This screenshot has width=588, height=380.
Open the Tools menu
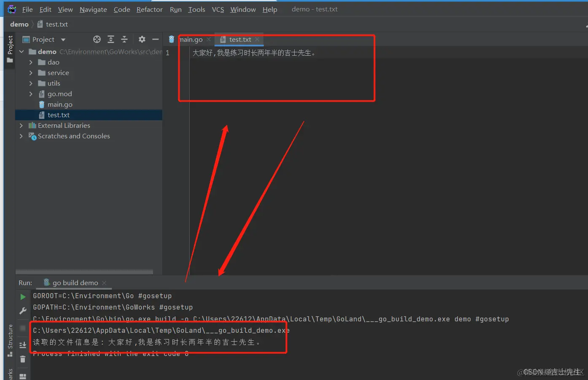click(196, 9)
